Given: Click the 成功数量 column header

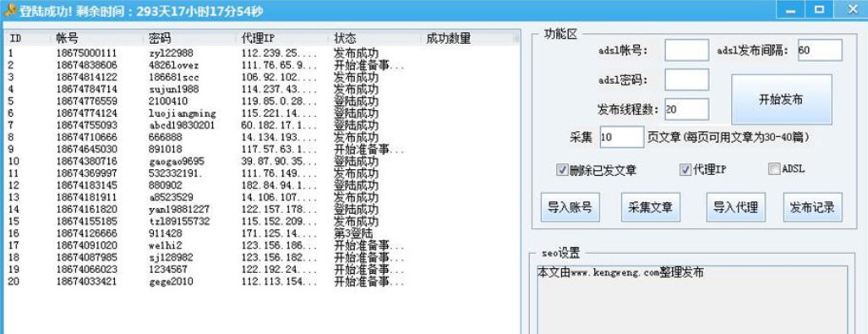Looking at the screenshot, I should tap(468, 38).
